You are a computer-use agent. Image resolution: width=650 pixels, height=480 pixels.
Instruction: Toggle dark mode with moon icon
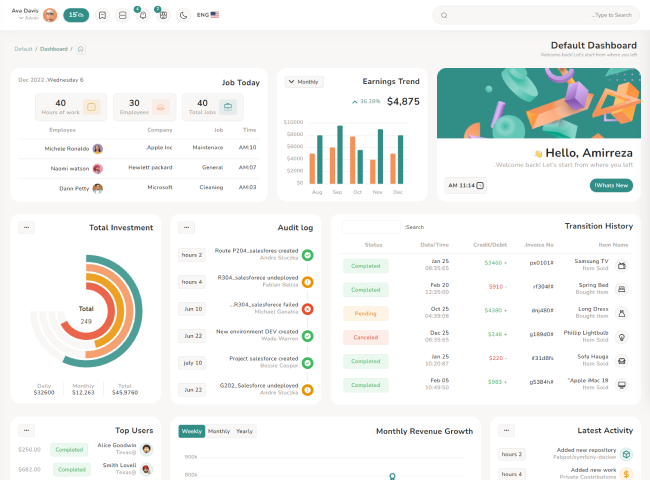tap(183, 15)
